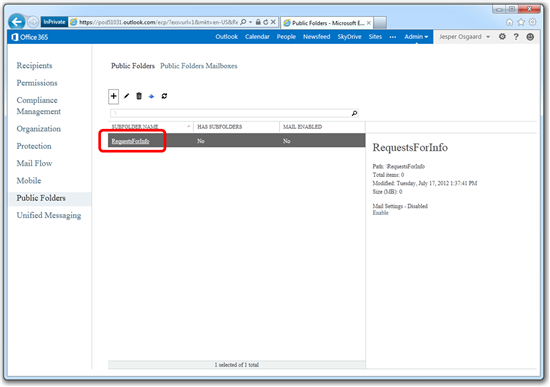The image size is (550, 387).
Task: Go to parent folder arrow icon
Action: (x=151, y=96)
